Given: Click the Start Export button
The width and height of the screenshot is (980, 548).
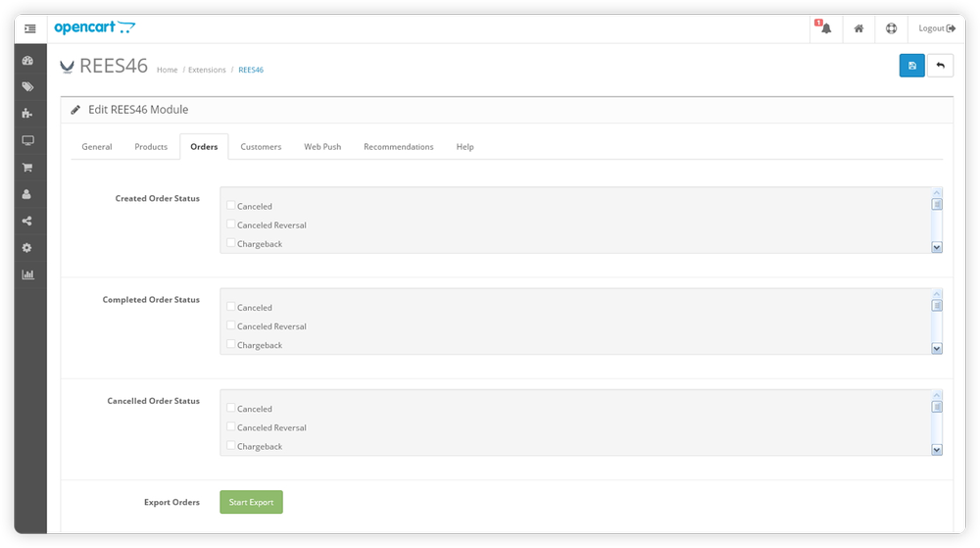Looking at the screenshot, I should click(x=251, y=502).
